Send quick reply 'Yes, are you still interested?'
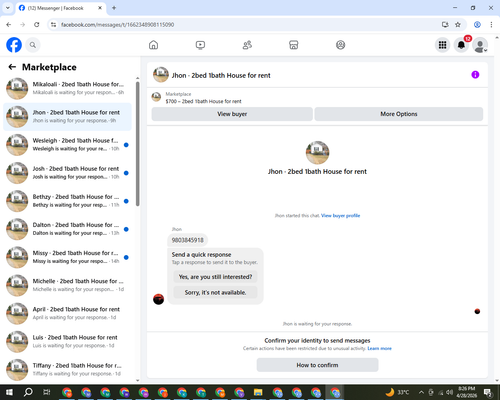Image resolution: width=500 pixels, height=400 pixels. click(x=215, y=277)
